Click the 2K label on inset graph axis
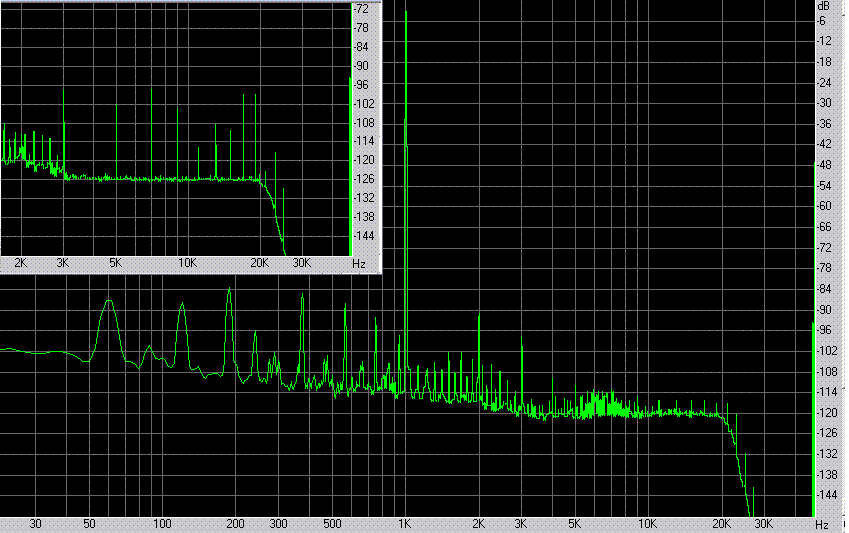 [21, 263]
